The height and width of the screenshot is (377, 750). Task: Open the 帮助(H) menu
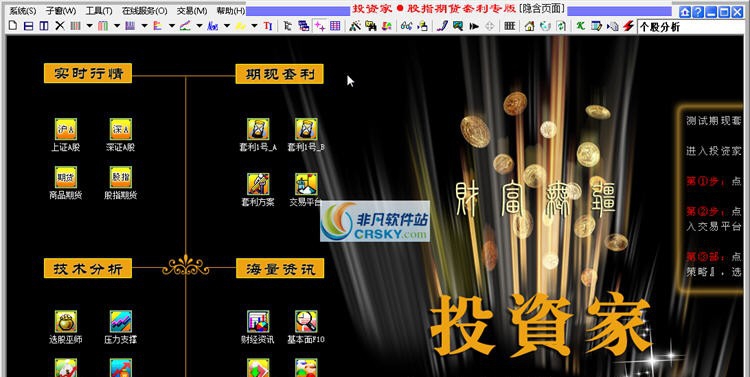pyautogui.click(x=231, y=11)
